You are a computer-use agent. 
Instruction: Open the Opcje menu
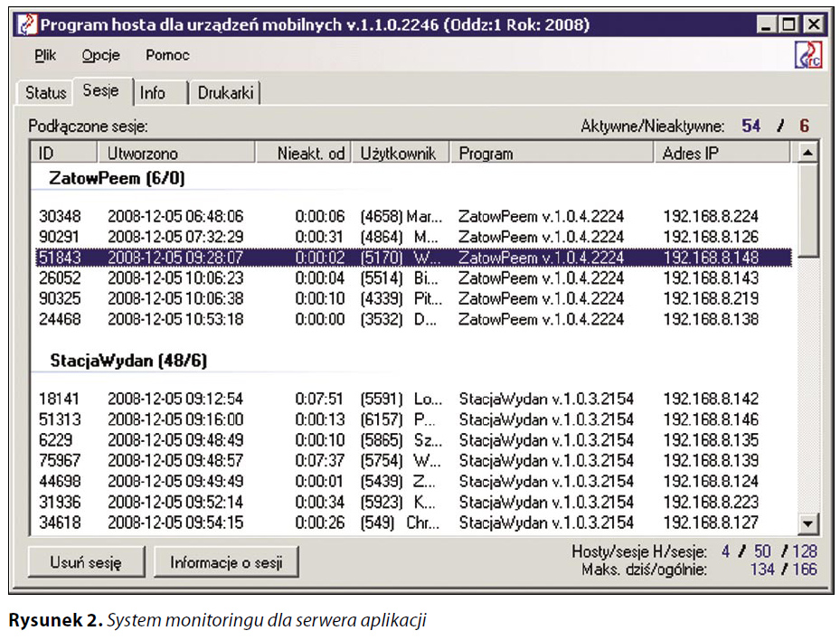(100, 55)
